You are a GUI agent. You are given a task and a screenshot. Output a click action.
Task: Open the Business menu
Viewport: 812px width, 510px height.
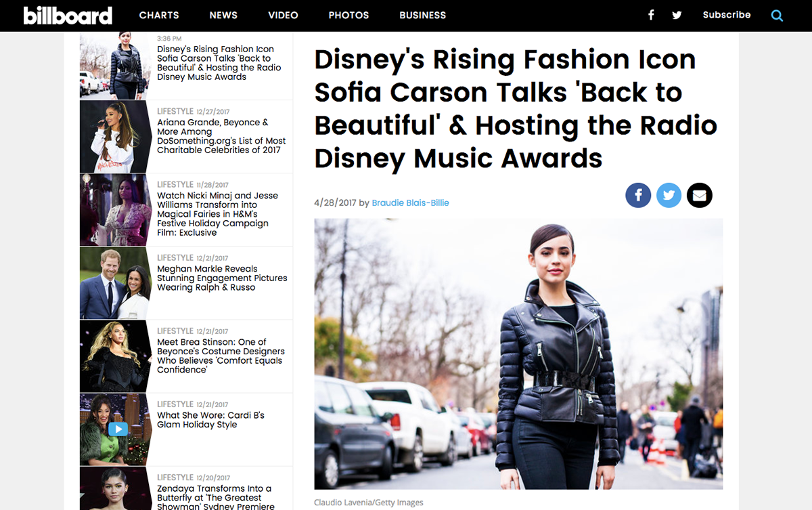423,15
